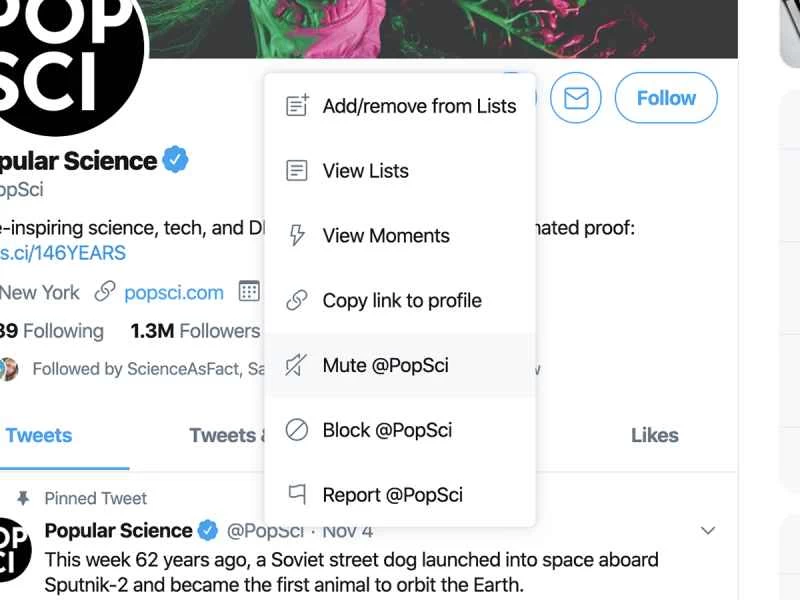
Task: Click the Block @PopSci circle icon
Action: pos(297,430)
